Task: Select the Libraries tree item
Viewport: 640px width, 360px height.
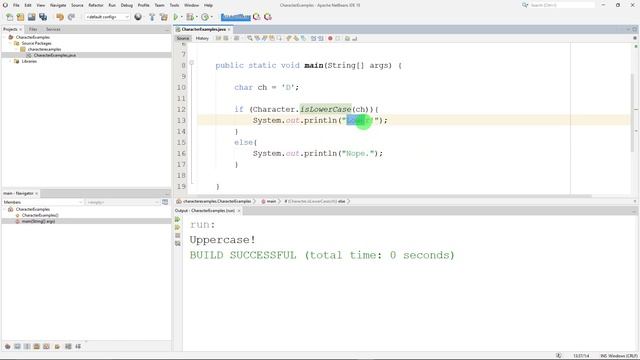Action: tap(29, 61)
